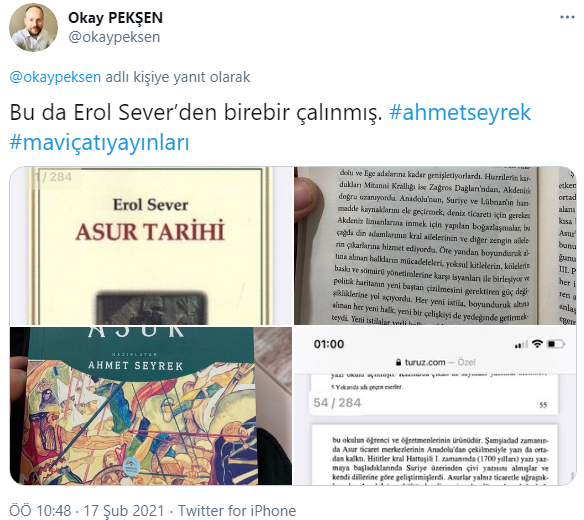
Task: Open the @okaypeksen mention in reply line
Action: pyautogui.click(x=55, y=77)
